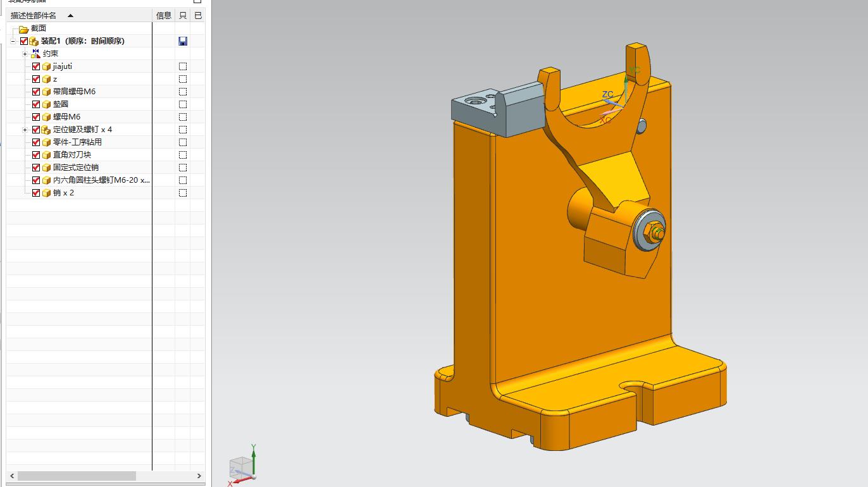
Task: Click the jiajuti component cube icon
Action: click(46, 66)
